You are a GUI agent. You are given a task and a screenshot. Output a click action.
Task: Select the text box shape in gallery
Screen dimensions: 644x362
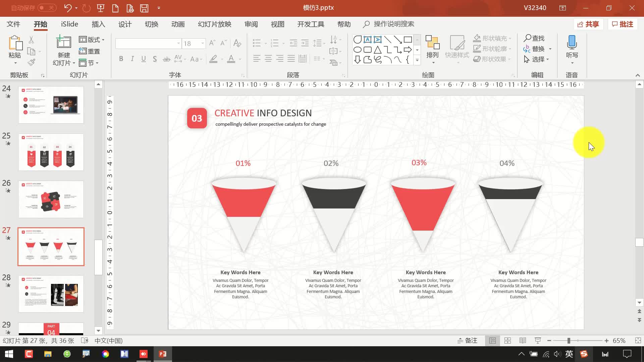coord(368,40)
